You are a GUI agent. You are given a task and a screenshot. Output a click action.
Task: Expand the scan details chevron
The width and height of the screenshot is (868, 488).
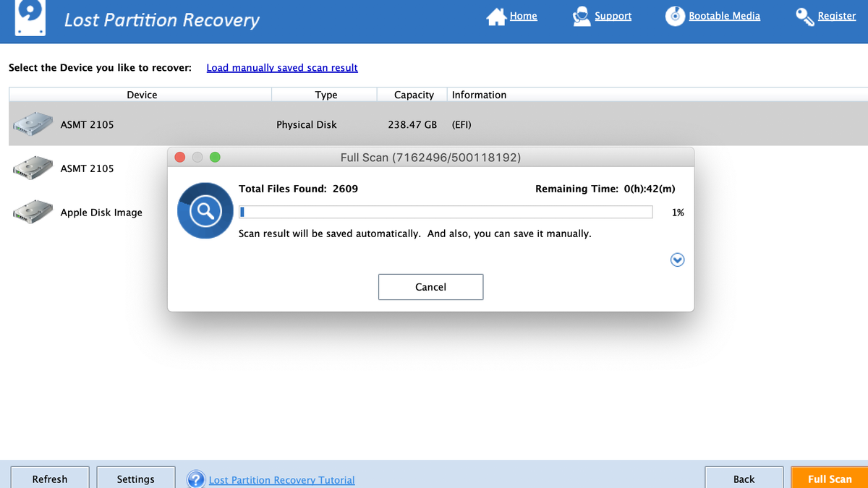(x=677, y=260)
